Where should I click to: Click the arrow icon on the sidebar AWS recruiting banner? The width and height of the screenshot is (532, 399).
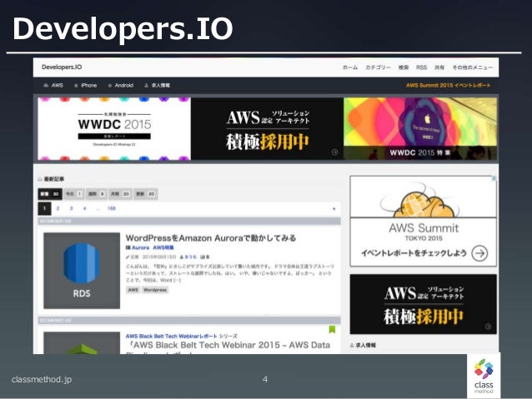click(x=488, y=327)
